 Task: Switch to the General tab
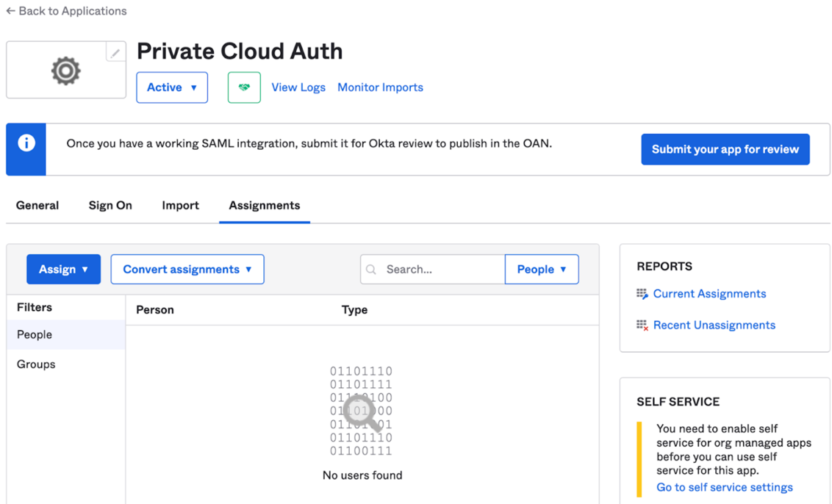(37, 206)
